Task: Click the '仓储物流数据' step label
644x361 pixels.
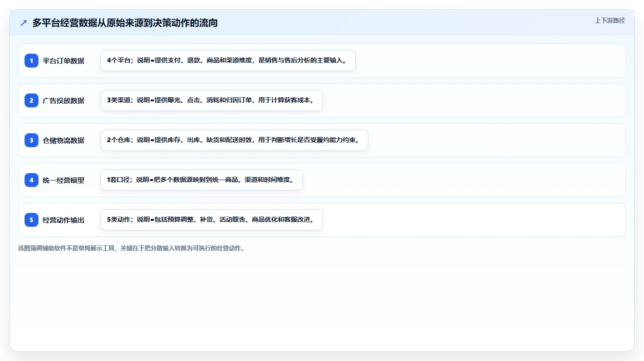Action: [x=63, y=140]
